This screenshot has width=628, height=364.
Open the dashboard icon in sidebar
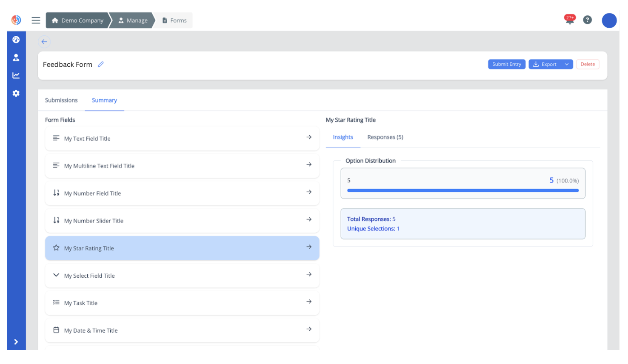point(16,40)
